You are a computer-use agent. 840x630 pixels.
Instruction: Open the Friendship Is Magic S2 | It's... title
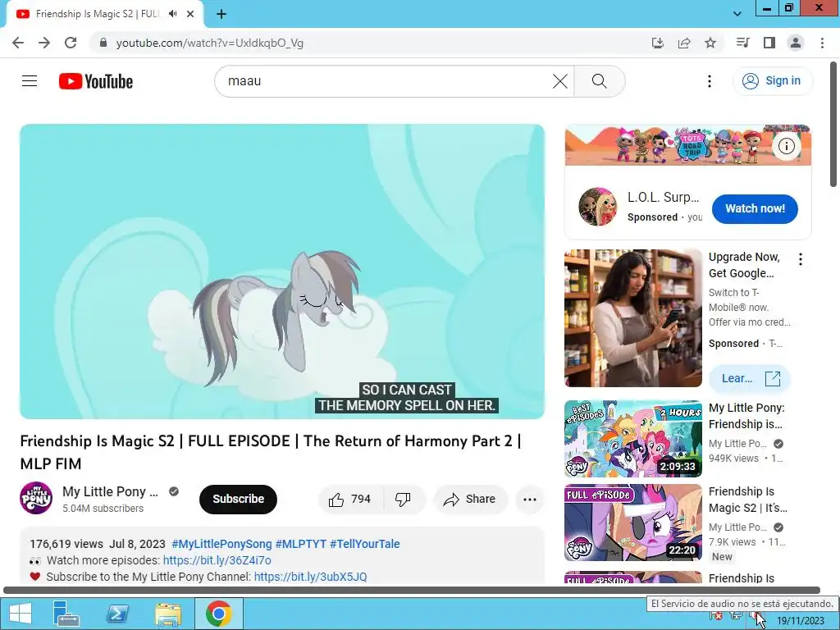click(x=748, y=500)
